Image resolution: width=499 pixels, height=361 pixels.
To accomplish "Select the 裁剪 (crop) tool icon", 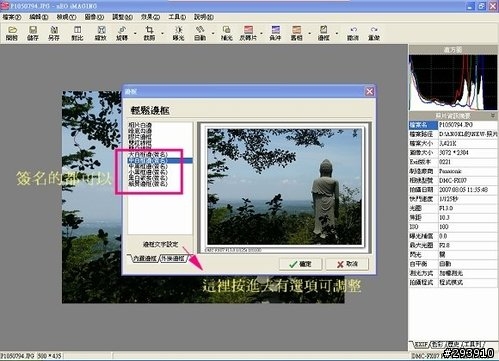I will pyautogui.click(x=149, y=33).
